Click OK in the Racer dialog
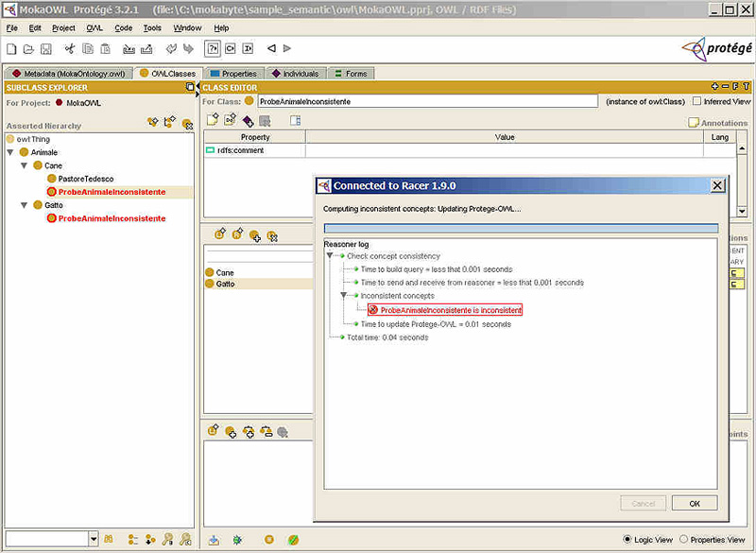This screenshot has width=756, height=553. click(695, 503)
